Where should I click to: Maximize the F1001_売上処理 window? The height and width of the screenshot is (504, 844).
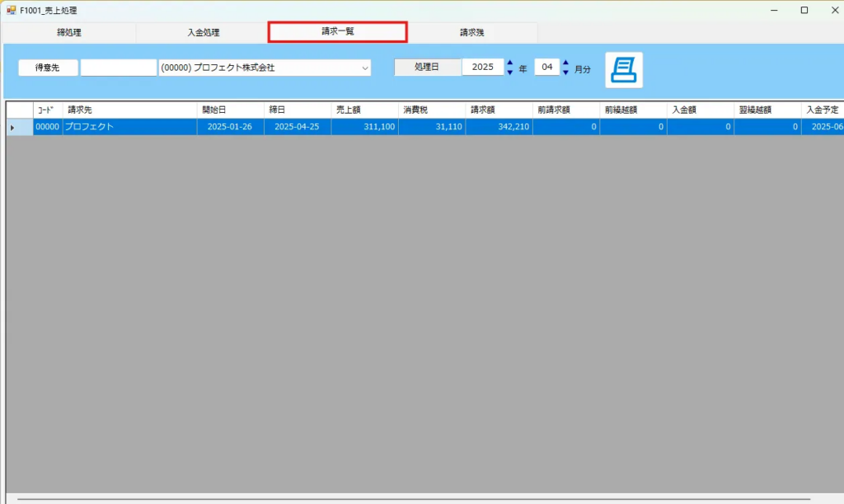coord(804,10)
